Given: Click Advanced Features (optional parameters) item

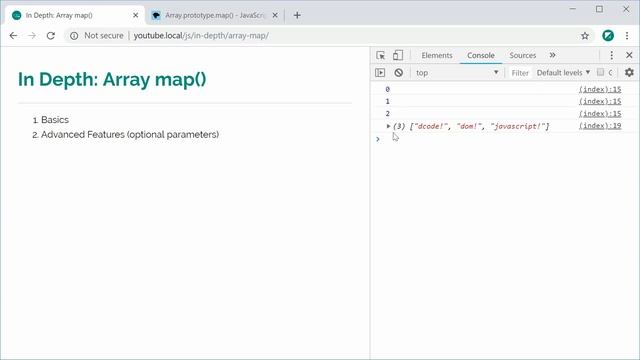Looking at the screenshot, I should click(130, 134).
